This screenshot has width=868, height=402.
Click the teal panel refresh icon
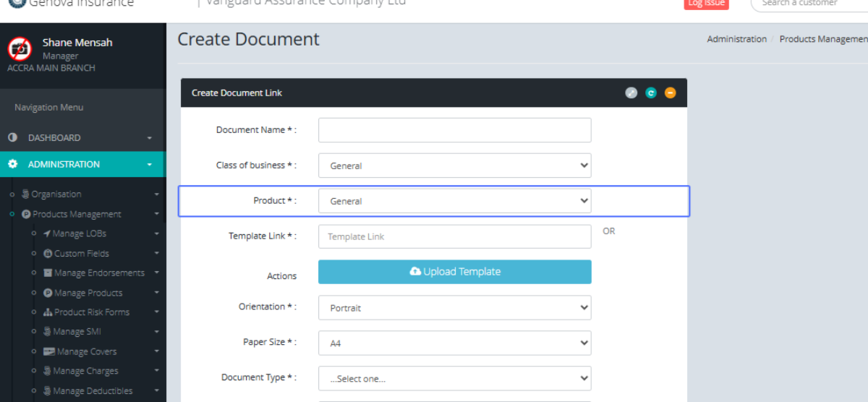(x=651, y=93)
